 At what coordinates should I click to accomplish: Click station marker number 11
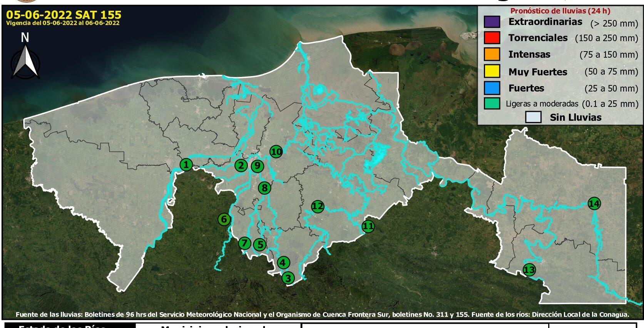368,226
